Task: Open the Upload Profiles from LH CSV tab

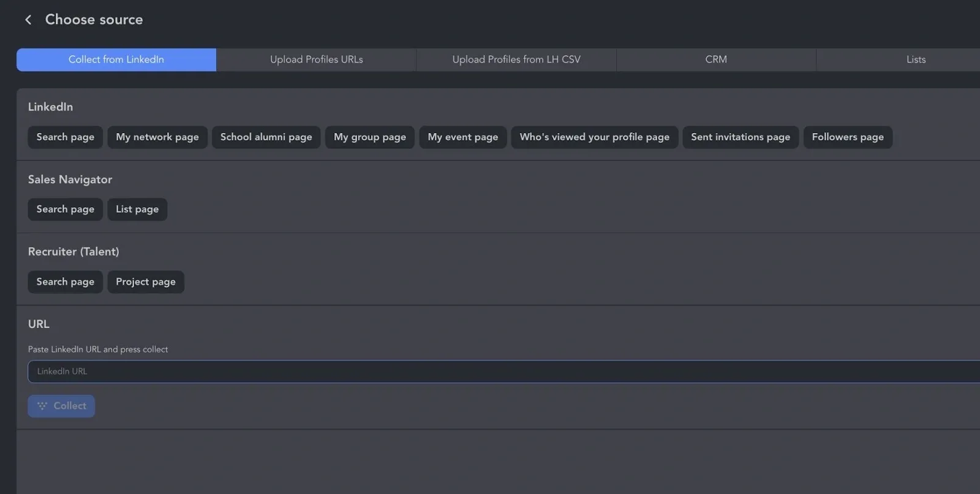Action: coord(516,59)
